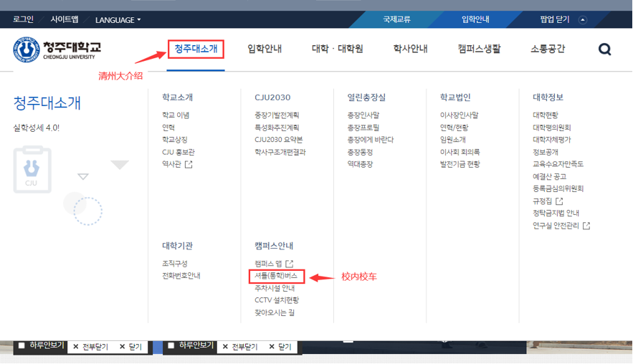Open the 캠퍼스생활 menu

tap(479, 49)
